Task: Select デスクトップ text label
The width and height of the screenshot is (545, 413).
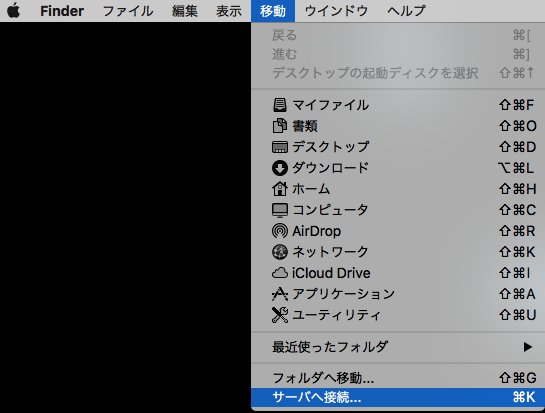Action: click(x=331, y=147)
